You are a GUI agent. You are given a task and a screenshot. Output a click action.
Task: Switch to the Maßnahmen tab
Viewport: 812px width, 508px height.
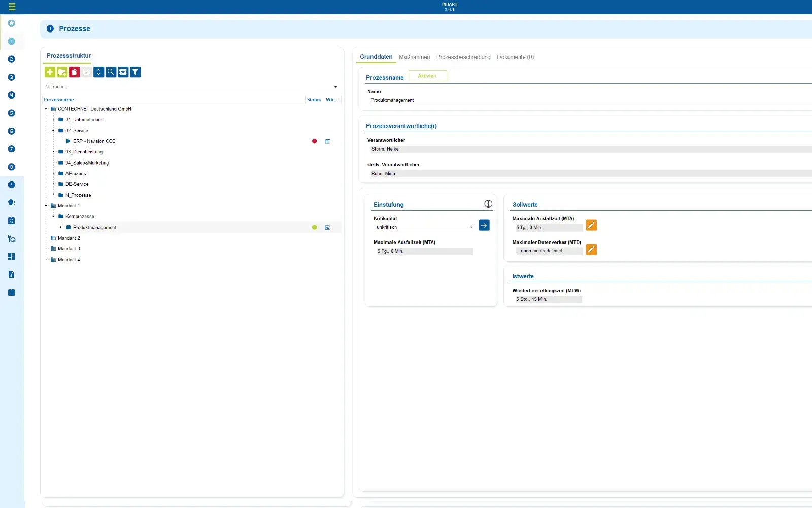tap(414, 57)
